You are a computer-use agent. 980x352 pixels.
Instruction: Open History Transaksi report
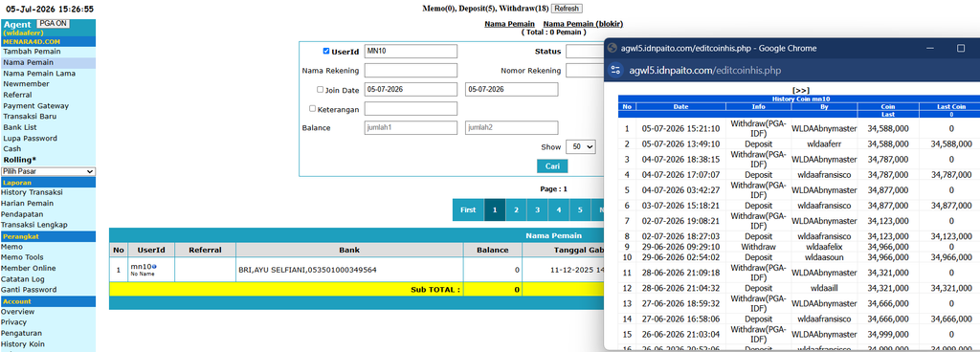click(x=32, y=192)
